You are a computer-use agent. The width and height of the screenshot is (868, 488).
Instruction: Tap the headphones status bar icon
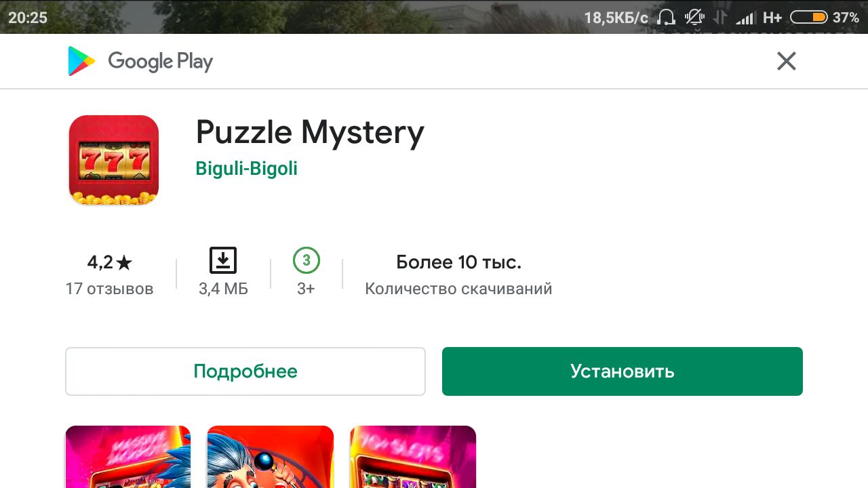667,18
